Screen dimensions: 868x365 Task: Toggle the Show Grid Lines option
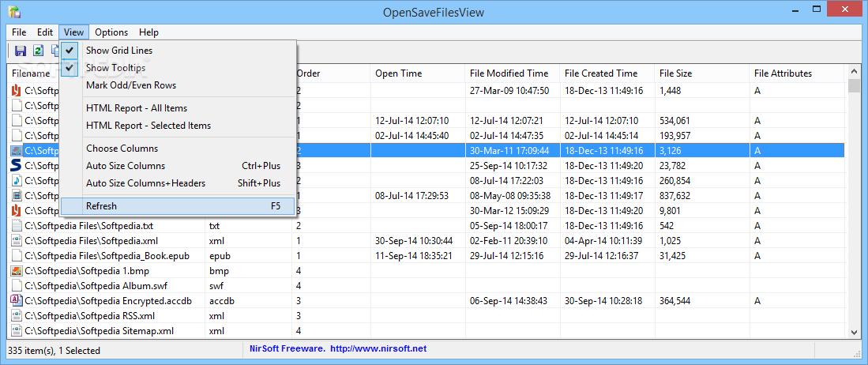[178, 50]
